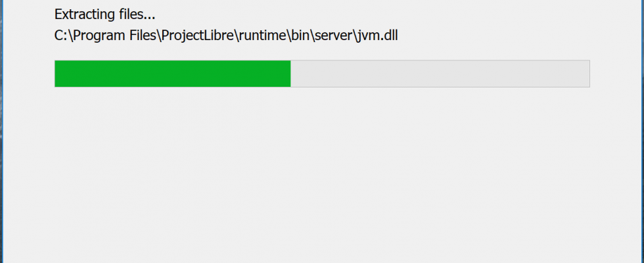Click the "C:" drive letter in the path

tap(60, 36)
